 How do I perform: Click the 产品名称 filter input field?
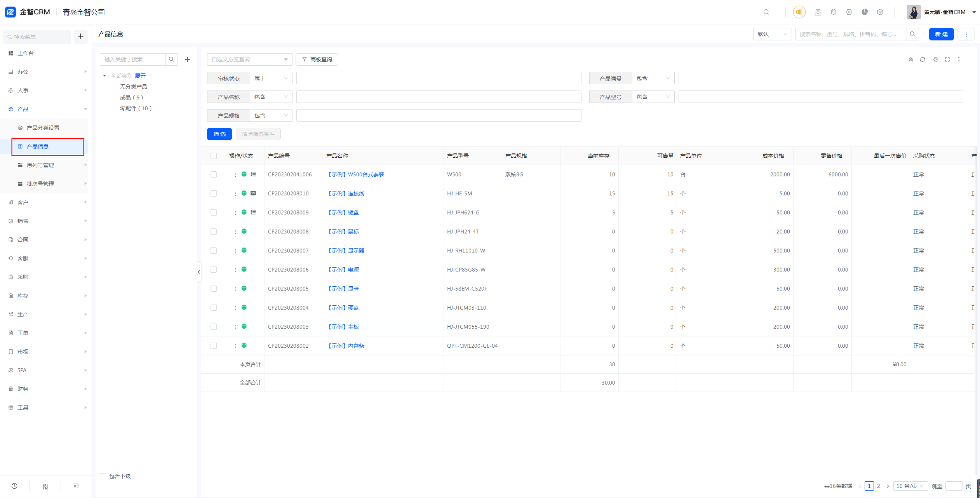click(439, 97)
